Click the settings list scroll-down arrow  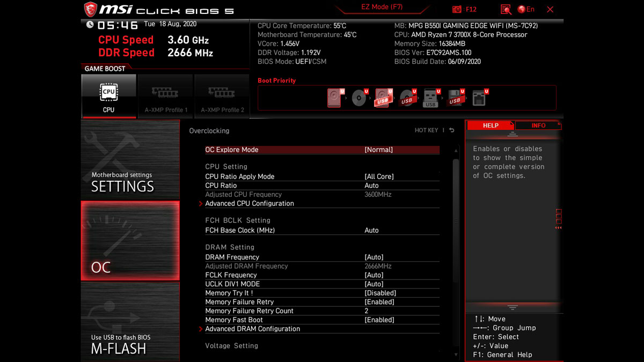coord(456,354)
